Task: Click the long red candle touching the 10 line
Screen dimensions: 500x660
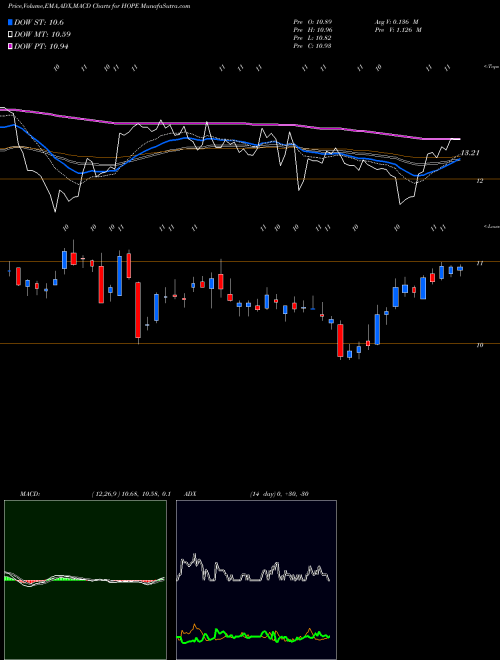Action: click(138, 310)
